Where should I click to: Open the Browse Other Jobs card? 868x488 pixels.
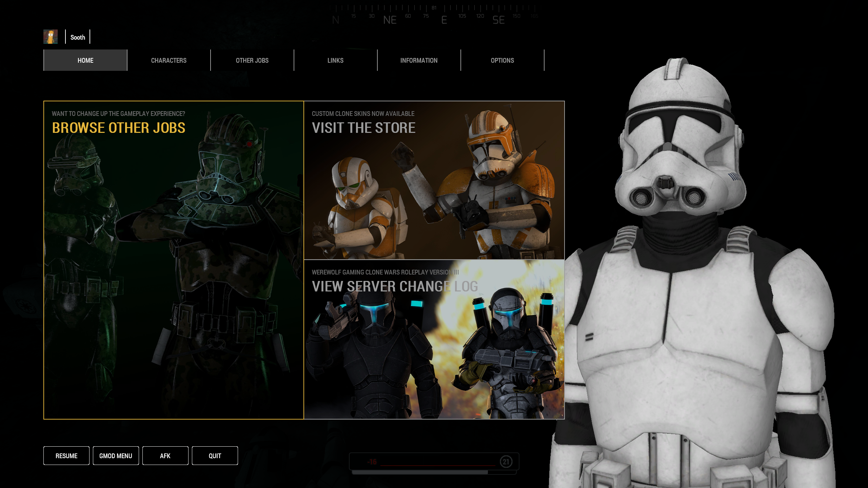174,260
